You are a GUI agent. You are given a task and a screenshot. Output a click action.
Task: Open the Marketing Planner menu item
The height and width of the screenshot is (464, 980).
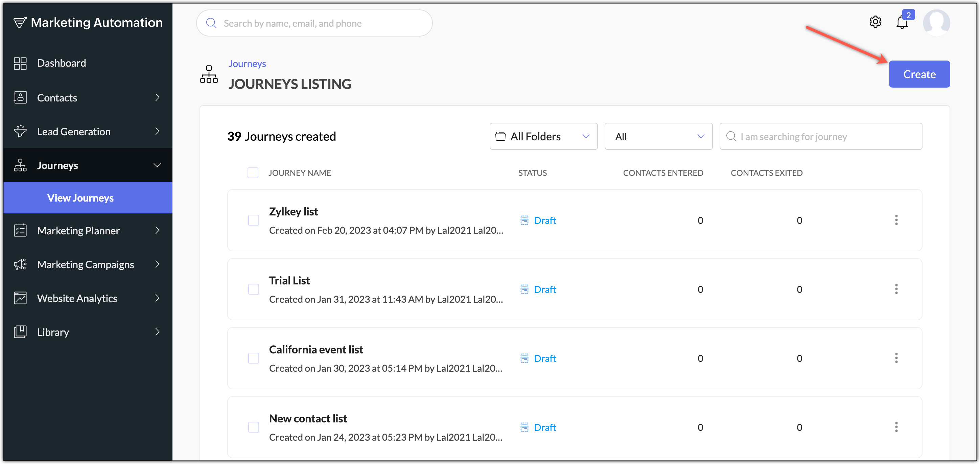pos(88,231)
